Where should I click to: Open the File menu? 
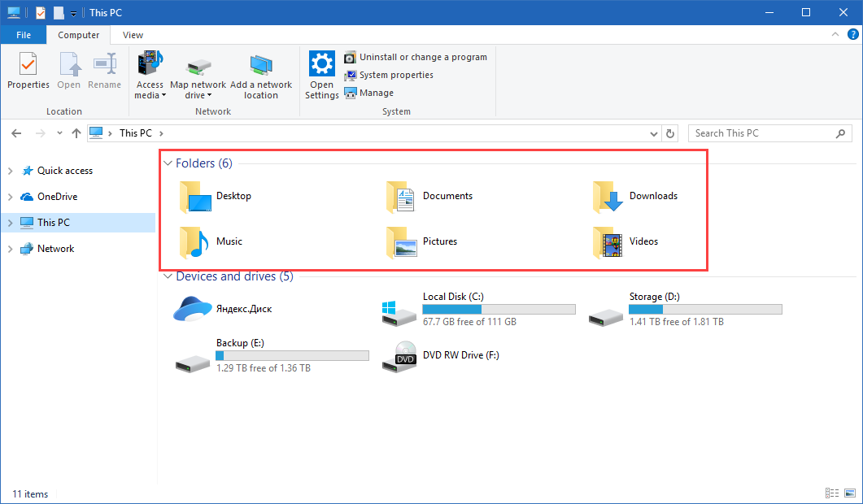click(x=23, y=35)
